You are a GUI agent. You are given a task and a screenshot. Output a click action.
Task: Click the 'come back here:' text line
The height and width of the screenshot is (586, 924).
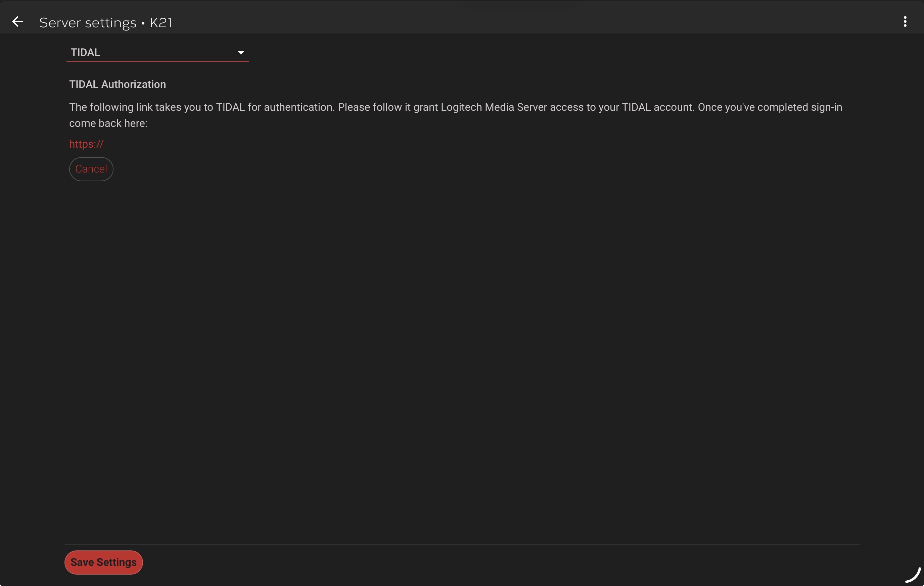point(108,124)
